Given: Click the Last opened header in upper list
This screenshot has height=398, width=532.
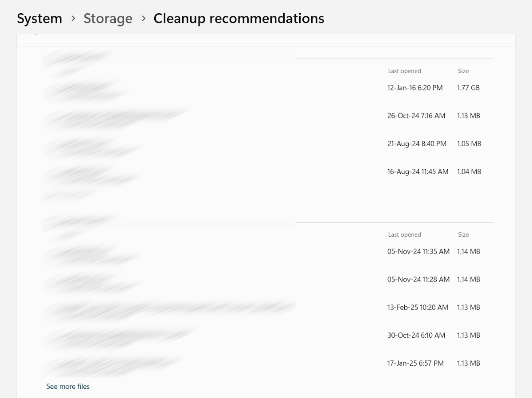Looking at the screenshot, I should point(405,71).
